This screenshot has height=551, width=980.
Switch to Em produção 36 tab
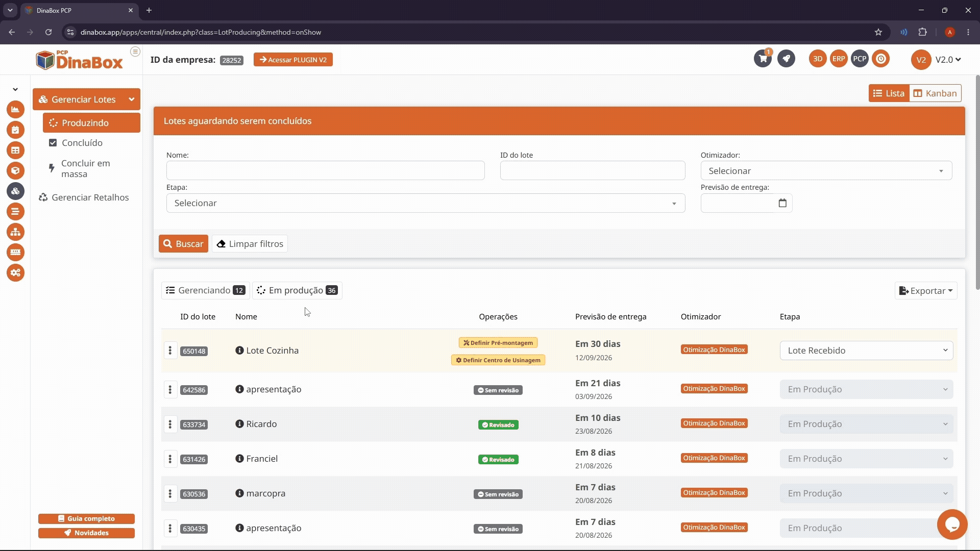pos(297,290)
